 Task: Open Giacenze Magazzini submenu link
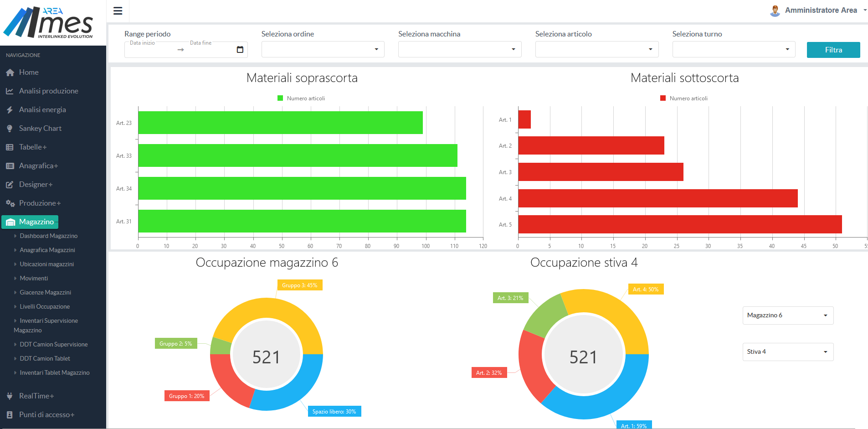click(46, 293)
